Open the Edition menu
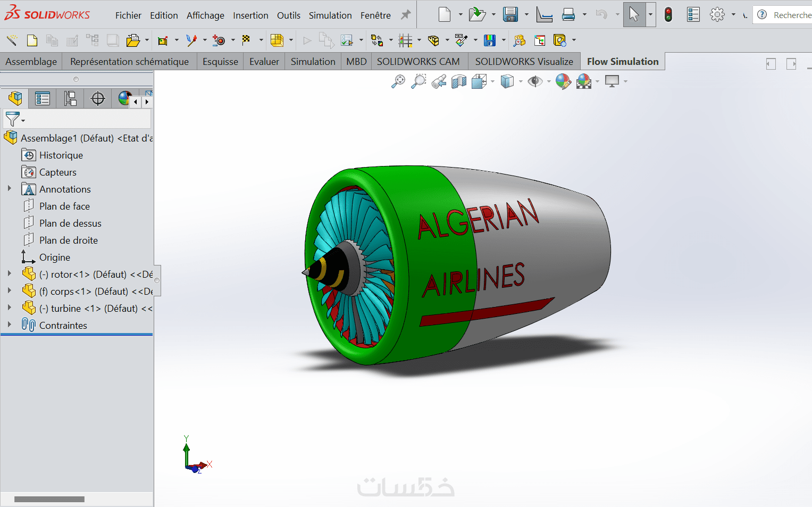 point(164,15)
